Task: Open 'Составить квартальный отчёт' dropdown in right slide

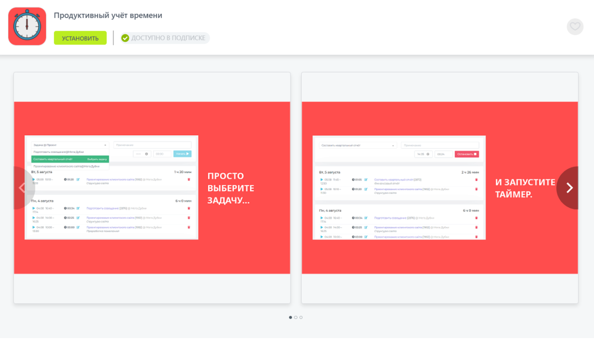Action: pyautogui.click(x=358, y=146)
